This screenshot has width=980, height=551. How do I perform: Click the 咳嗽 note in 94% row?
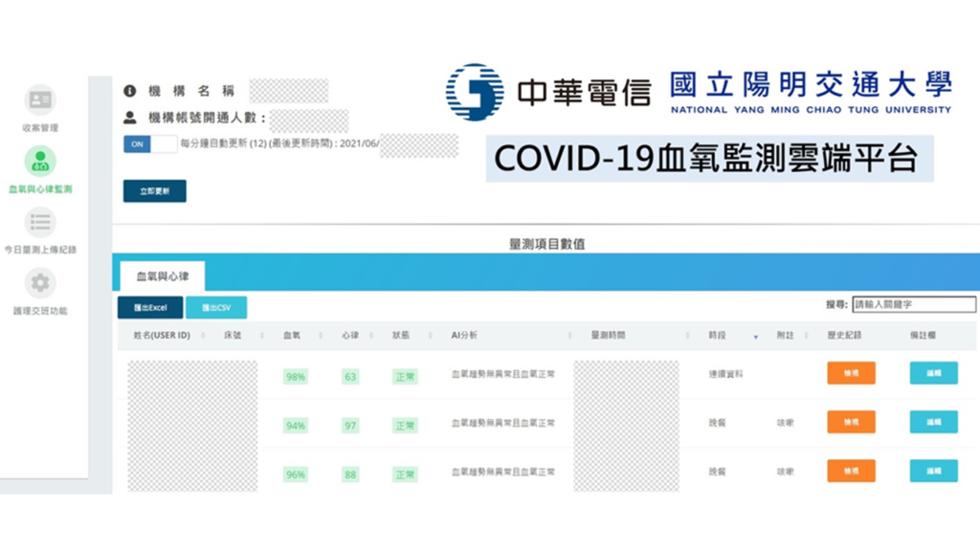pyautogui.click(x=786, y=423)
